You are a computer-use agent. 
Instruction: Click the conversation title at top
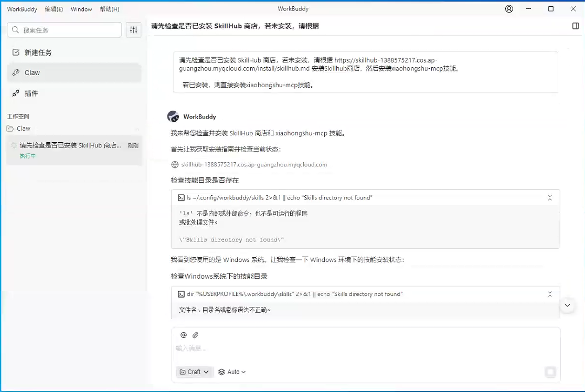pos(235,26)
